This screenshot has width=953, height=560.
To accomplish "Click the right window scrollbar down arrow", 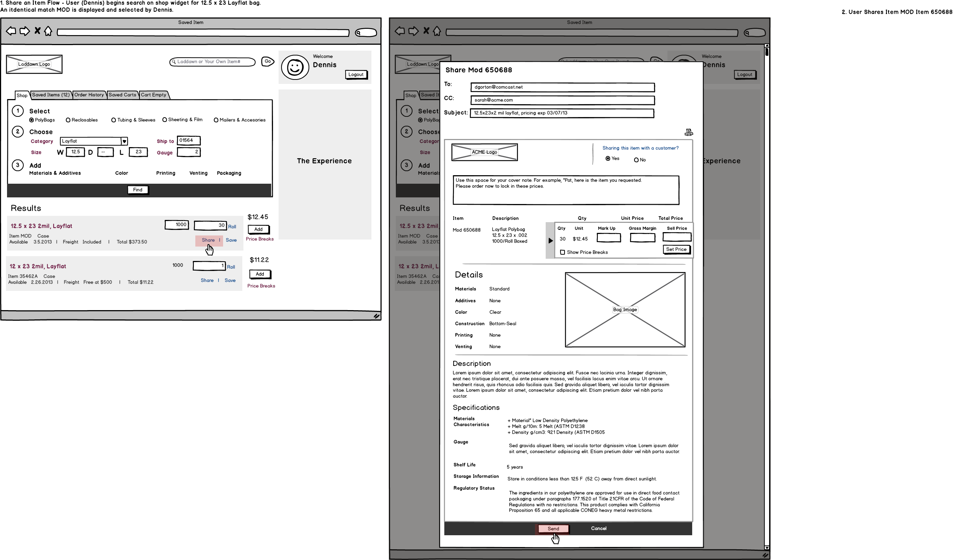I will (x=767, y=547).
